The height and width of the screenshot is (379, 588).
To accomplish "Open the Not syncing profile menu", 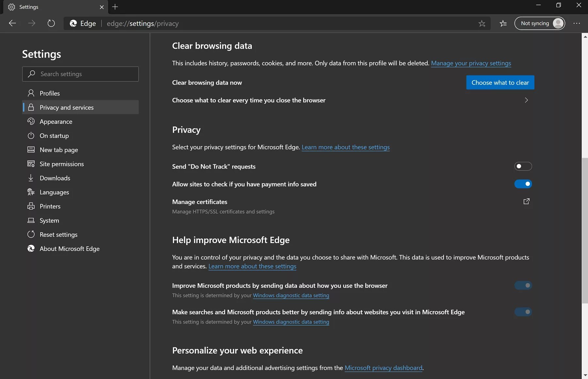I will tap(539, 23).
